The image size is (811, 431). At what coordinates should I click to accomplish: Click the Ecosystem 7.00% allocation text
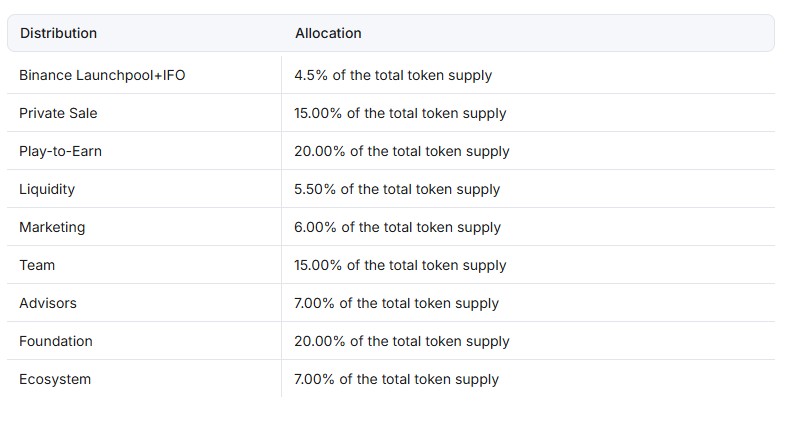point(396,379)
